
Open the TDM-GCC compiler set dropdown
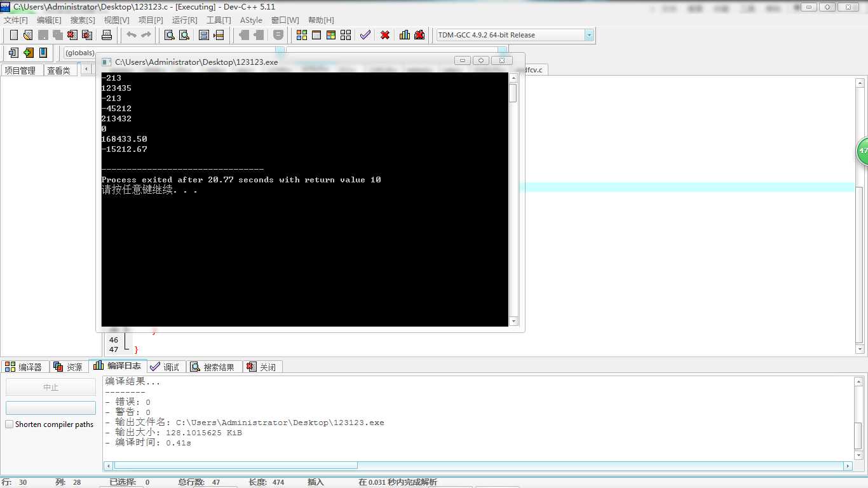[588, 35]
